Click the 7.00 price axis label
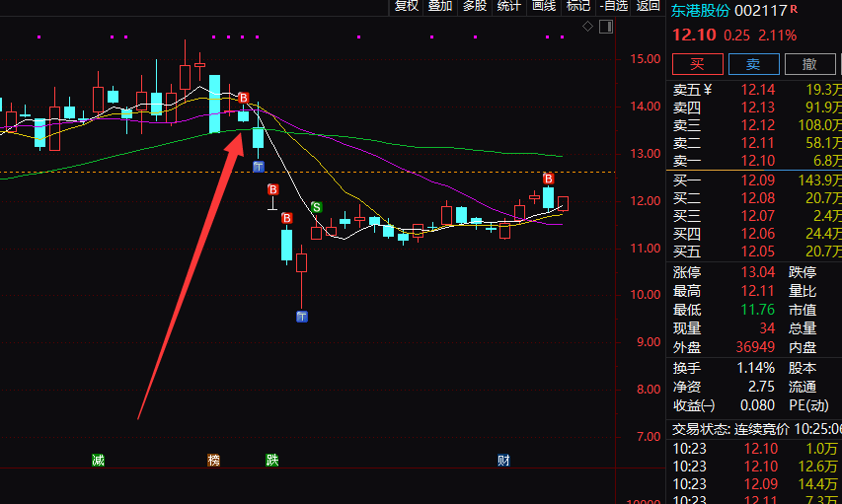 click(x=649, y=437)
